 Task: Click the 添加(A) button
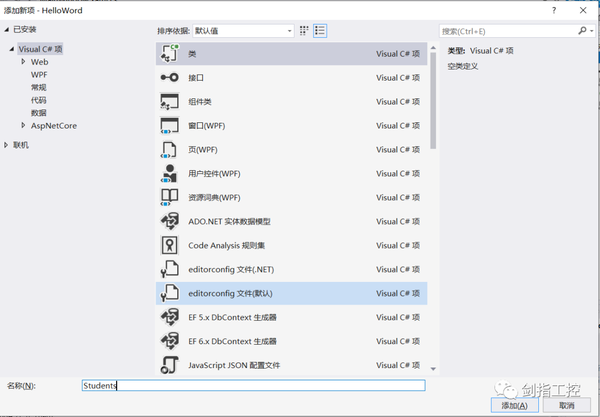pyautogui.click(x=515, y=406)
